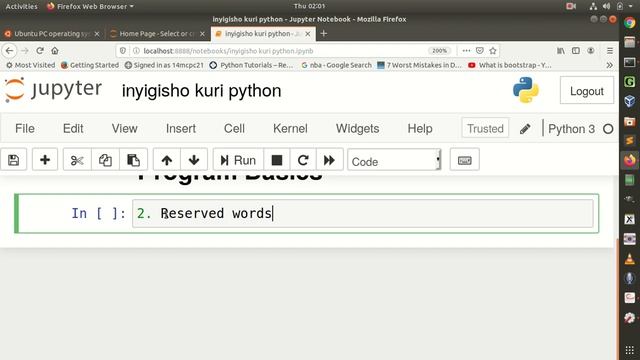Launch Chrome from the dock
Screen dimensions: 640x360
pyautogui.click(x=629, y=23)
